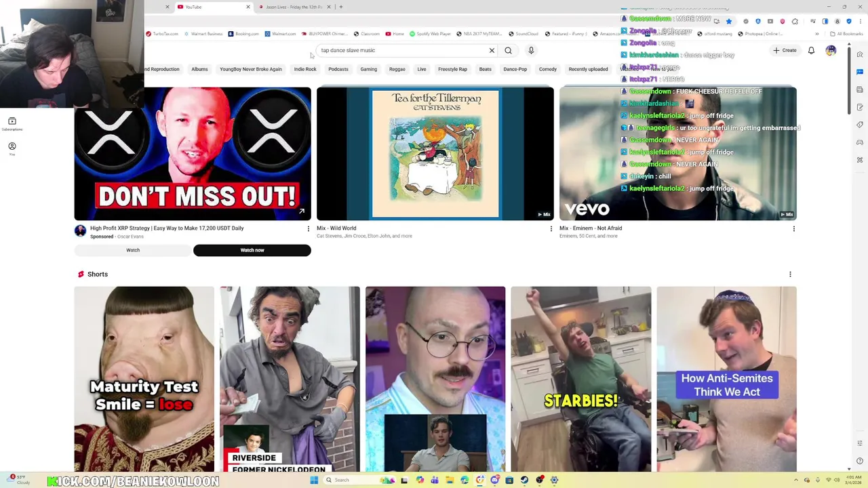The height and width of the screenshot is (488, 868).
Task: Open the 'Maturity Test Smile = lose' short
Action: pos(144,379)
